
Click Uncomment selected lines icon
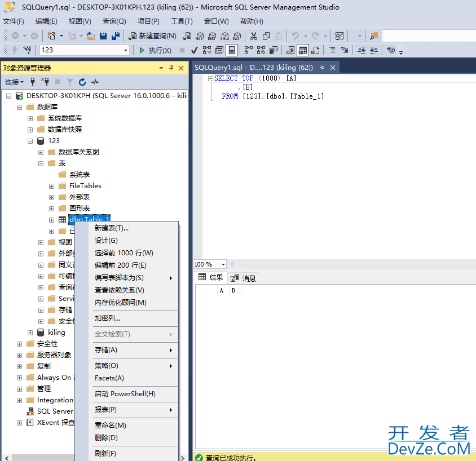[345, 50]
